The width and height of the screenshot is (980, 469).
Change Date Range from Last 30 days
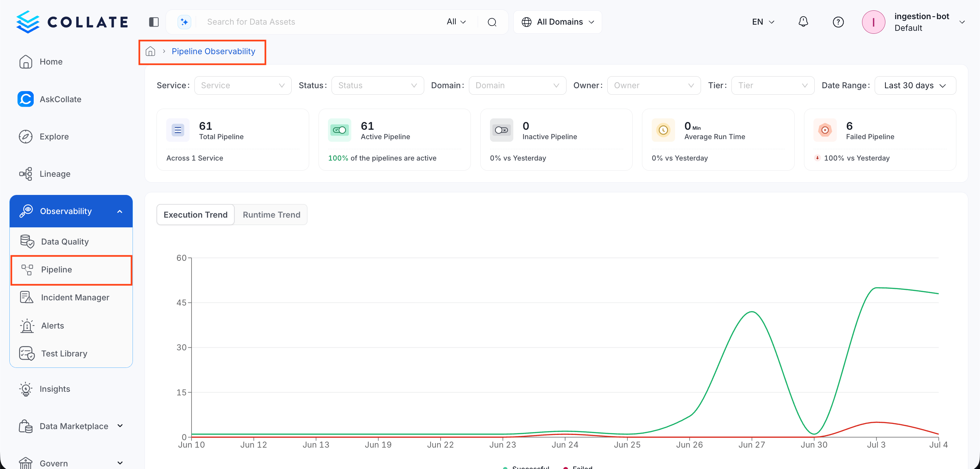click(915, 85)
